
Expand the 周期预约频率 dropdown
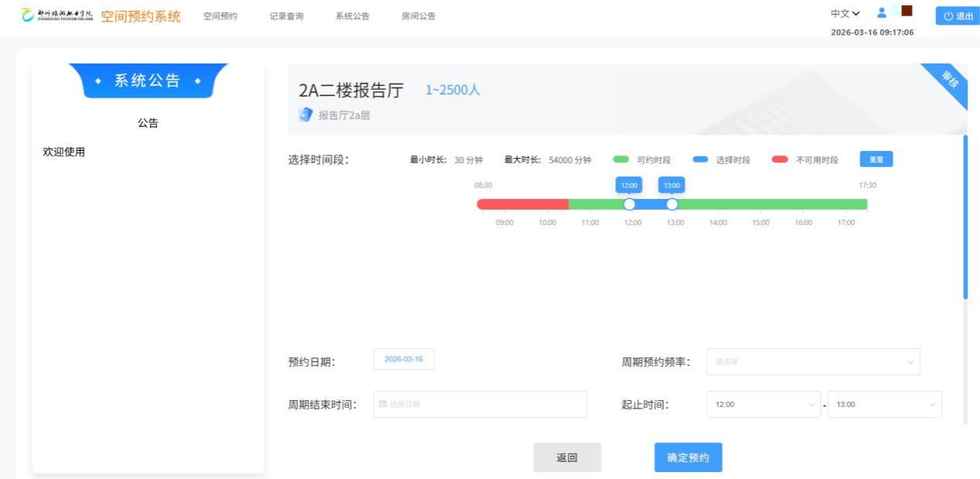click(x=813, y=361)
